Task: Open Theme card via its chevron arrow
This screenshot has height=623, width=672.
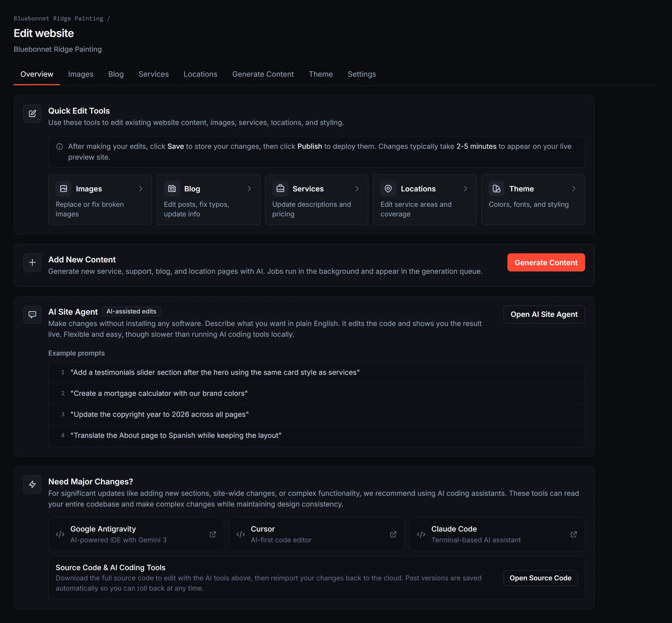Action: tap(574, 189)
